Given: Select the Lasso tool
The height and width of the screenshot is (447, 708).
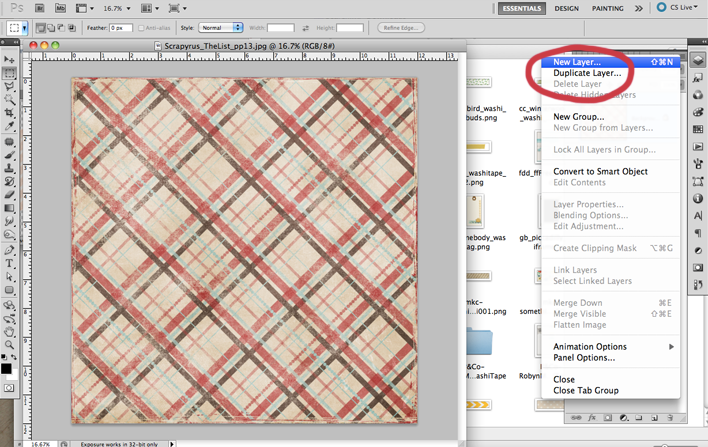Looking at the screenshot, I should [9, 86].
